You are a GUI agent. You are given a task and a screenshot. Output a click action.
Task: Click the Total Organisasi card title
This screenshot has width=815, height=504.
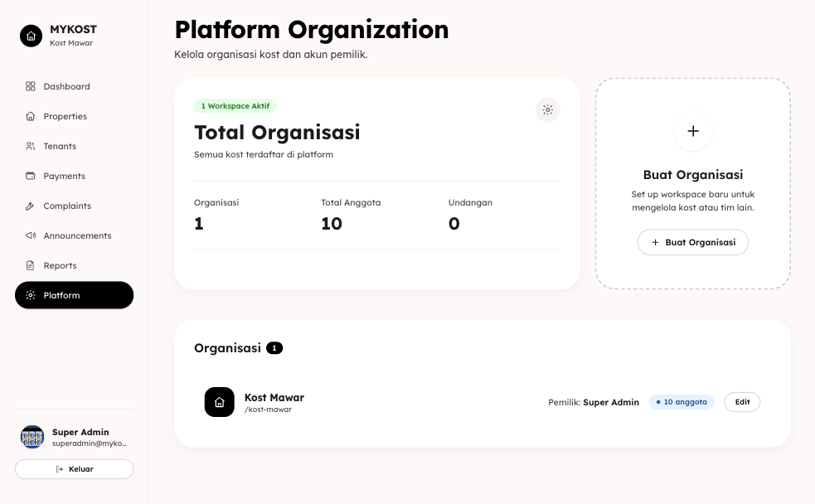(277, 133)
